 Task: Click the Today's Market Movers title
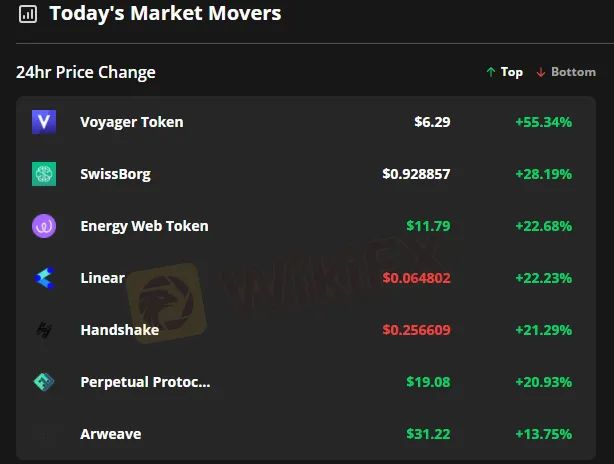165,14
